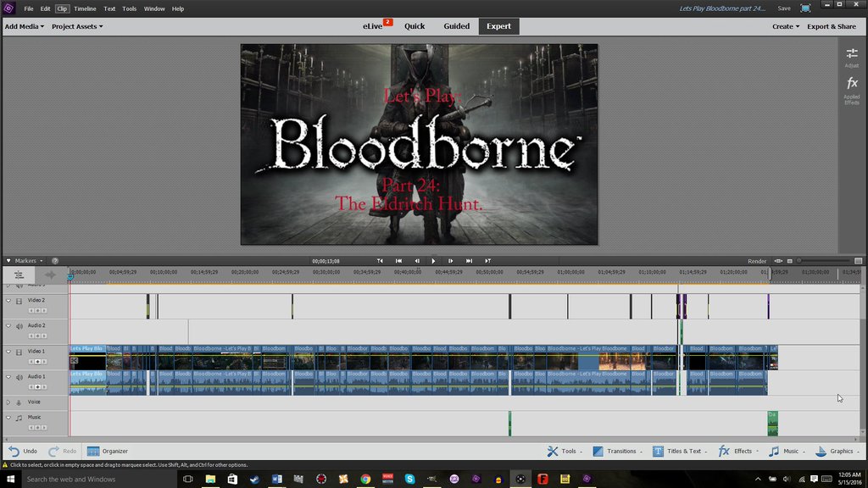Viewport: 868px width, 488px height.
Task: Open Skype from the taskbar
Action: 409,479
